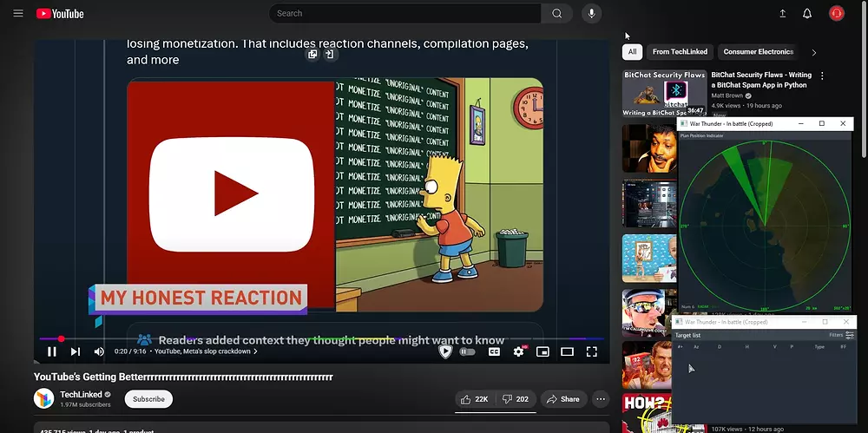Image resolution: width=868 pixels, height=433 pixels.
Task: Pause the video
Action: point(51,351)
